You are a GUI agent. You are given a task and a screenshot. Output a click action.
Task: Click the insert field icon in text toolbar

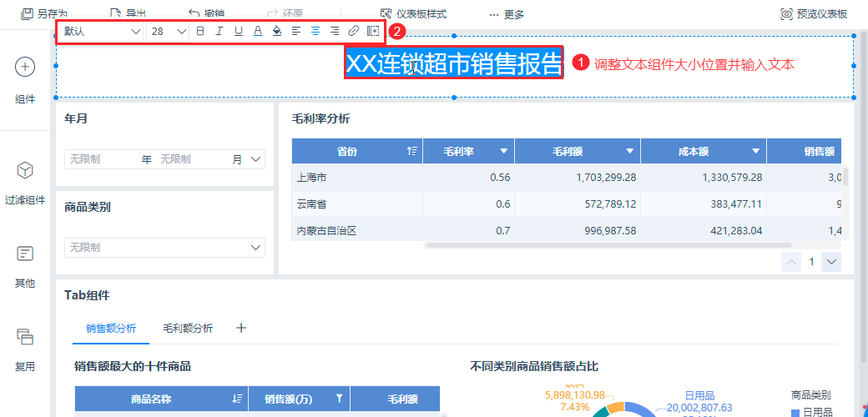point(373,31)
